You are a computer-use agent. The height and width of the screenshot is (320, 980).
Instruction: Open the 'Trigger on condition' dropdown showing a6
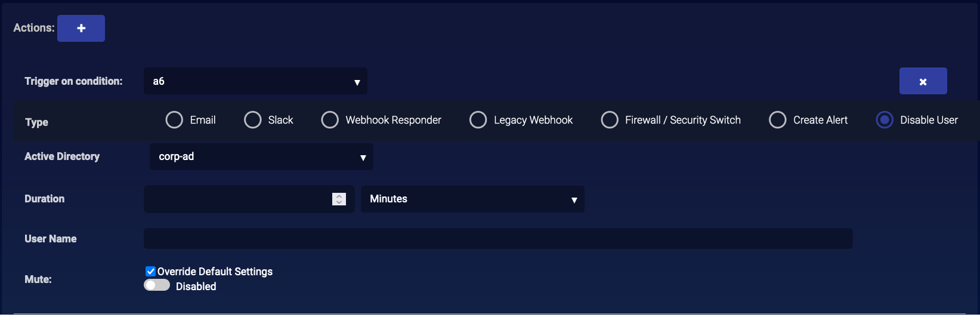click(x=255, y=81)
